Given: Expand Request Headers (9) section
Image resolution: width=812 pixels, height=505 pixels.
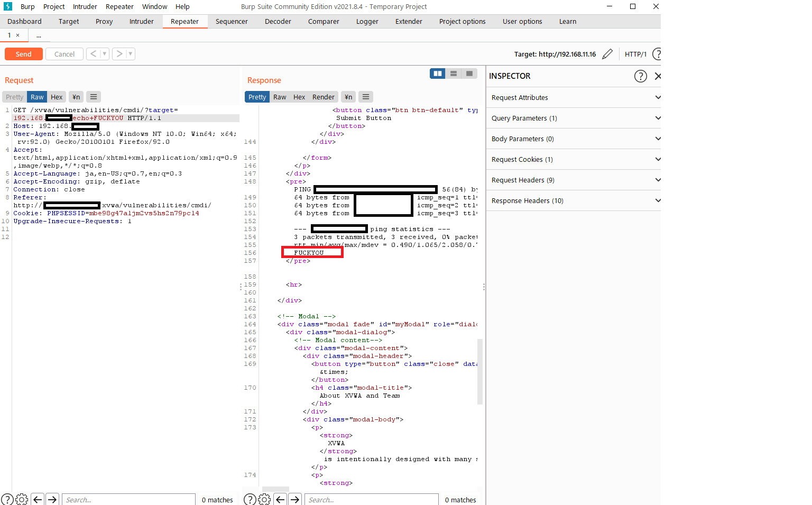Looking at the screenshot, I should [574, 180].
